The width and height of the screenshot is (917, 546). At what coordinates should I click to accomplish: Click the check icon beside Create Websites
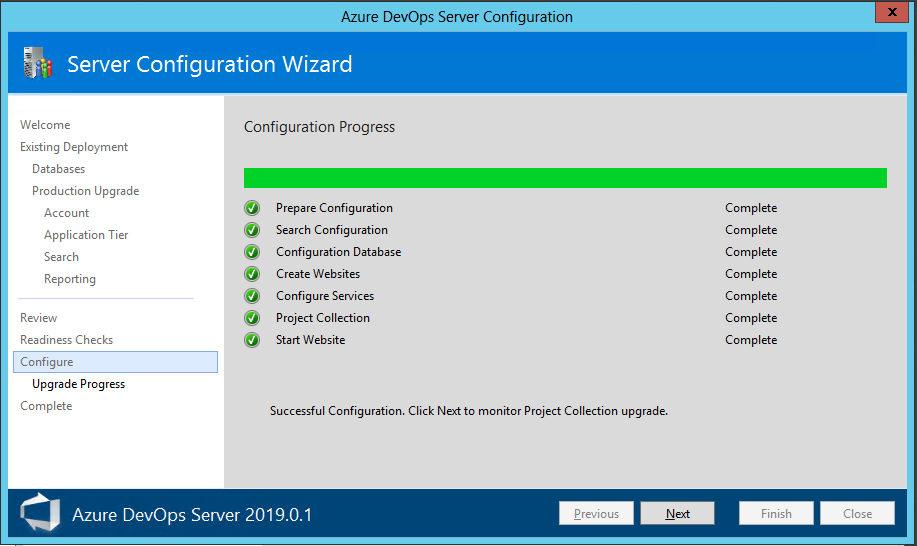click(x=252, y=274)
